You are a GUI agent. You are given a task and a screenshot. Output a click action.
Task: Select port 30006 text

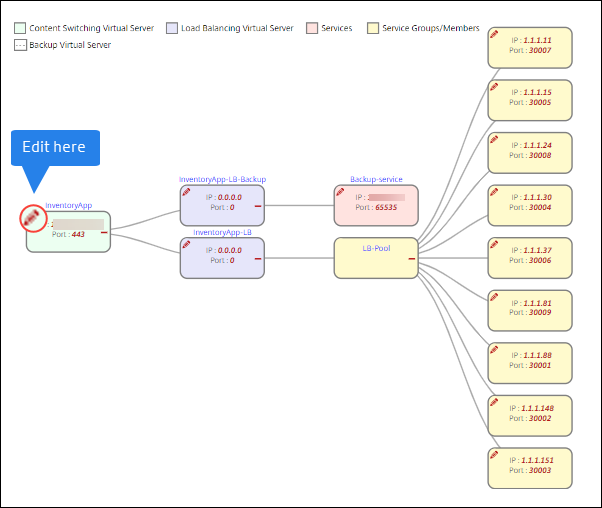[540, 260]
